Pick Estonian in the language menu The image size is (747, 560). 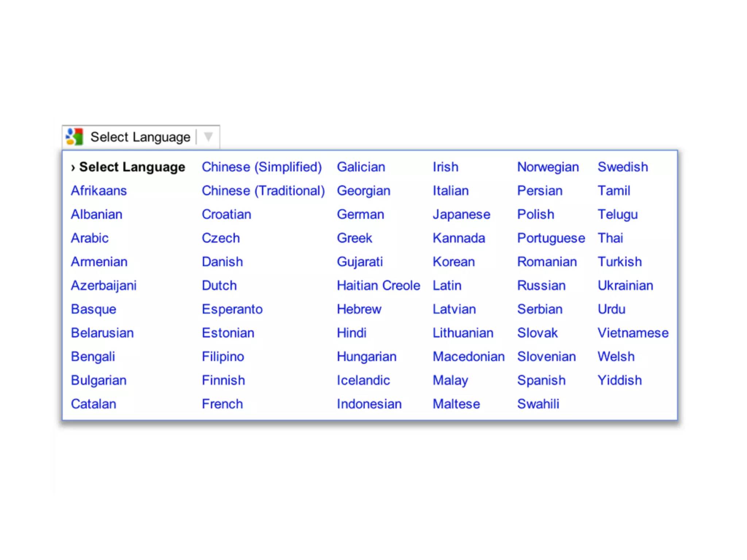[228, 333]
